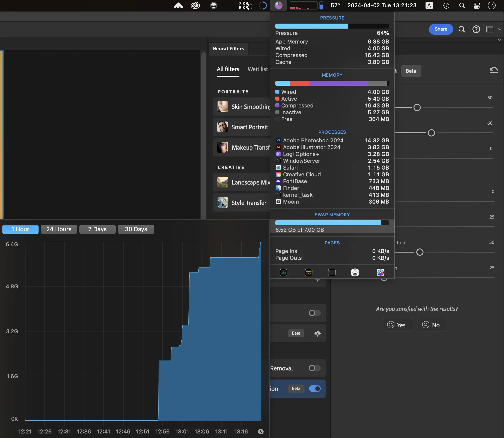Collapse the panel using the double-arrow icon
The image size is (504, 438).
pos(499,40)
